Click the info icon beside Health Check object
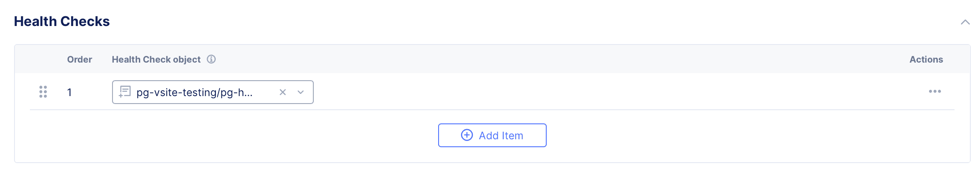 coord(211,59)
